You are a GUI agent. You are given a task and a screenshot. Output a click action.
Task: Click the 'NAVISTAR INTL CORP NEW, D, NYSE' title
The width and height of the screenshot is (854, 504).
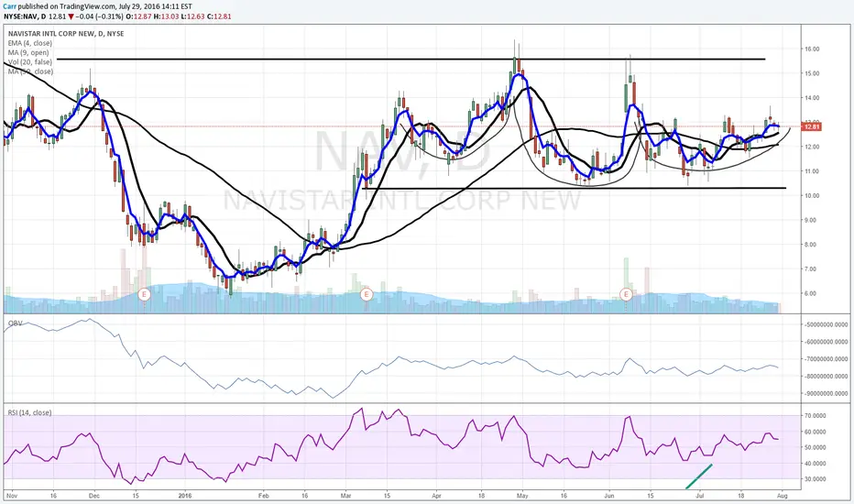point(66,33)
